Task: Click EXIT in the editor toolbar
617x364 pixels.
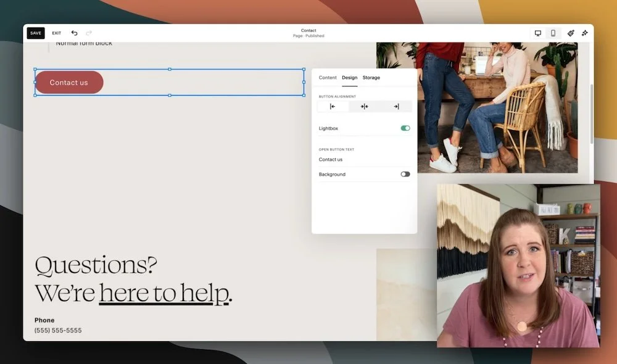Action: pyautogui.click(x=57, y=33)
